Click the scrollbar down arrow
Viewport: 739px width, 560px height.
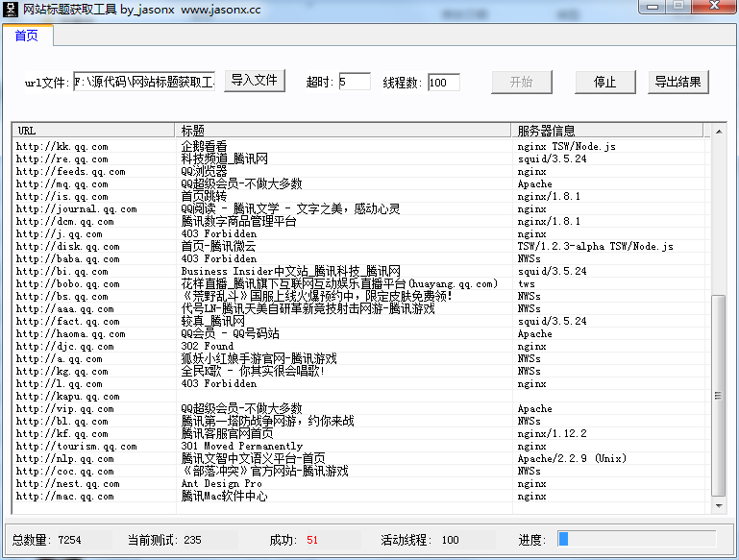tap(718, 505)
